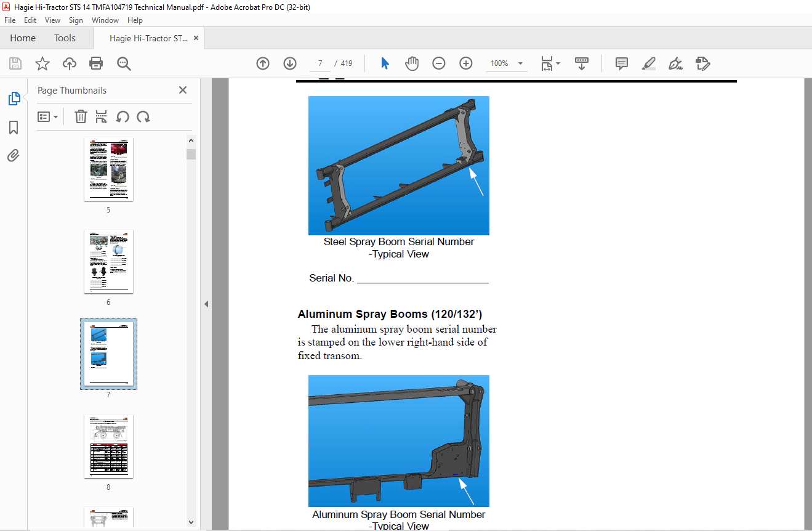Open thumbnail options dropdown menu
Screen dimensions: 812x531
click(47, 116)
